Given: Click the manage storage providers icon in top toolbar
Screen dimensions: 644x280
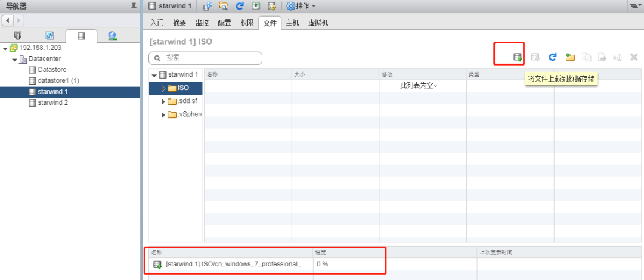Looking at the screenshot, I should [271, 6].
